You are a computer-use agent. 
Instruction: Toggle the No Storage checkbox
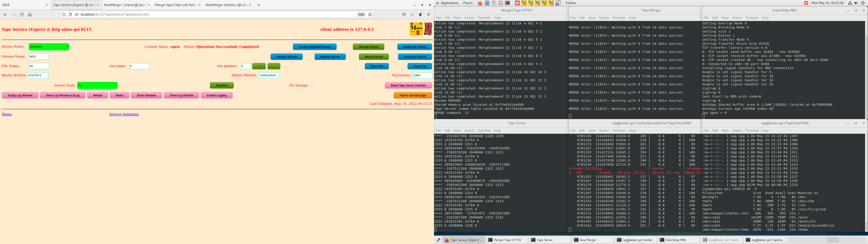point(312,85)
